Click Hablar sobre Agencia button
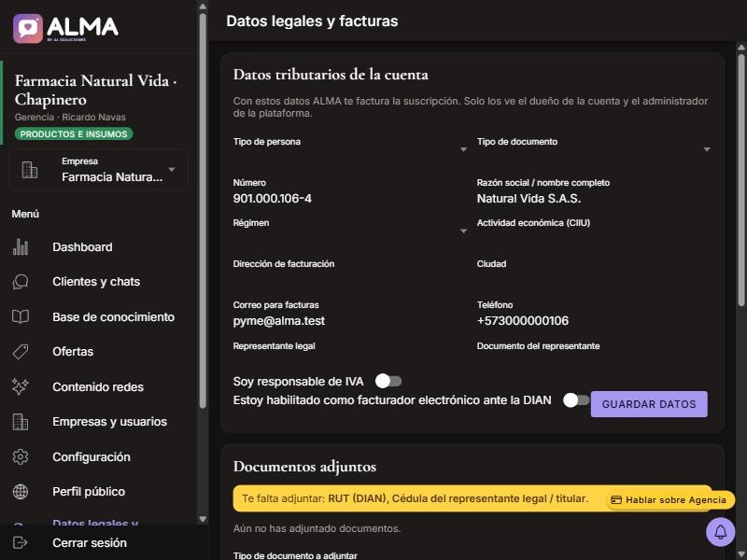 670,500
